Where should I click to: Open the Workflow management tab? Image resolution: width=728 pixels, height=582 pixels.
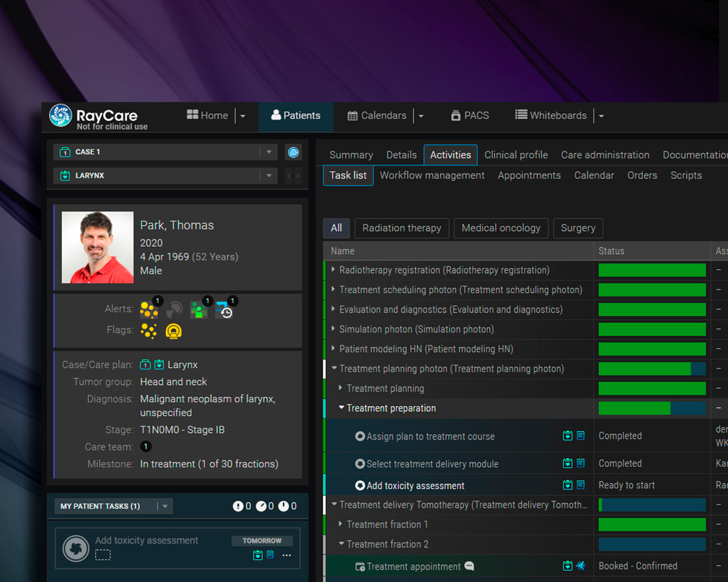pyautogui.click(x=432, y=175)
